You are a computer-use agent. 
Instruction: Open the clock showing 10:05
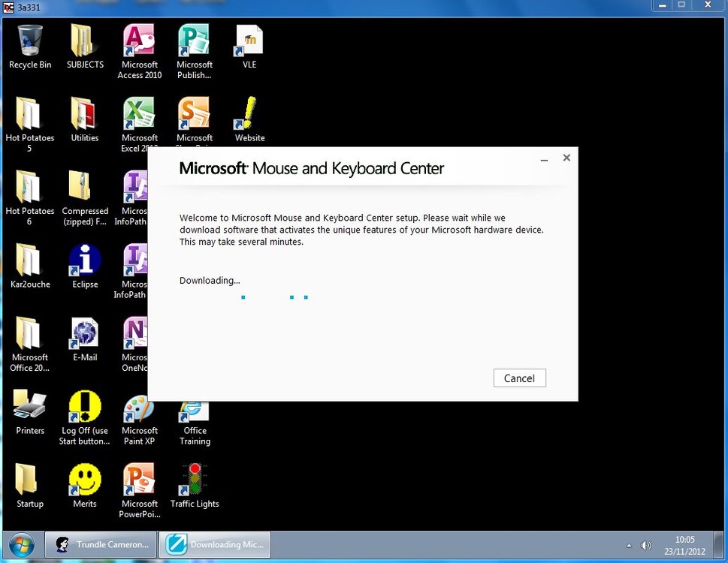point(684,546)
